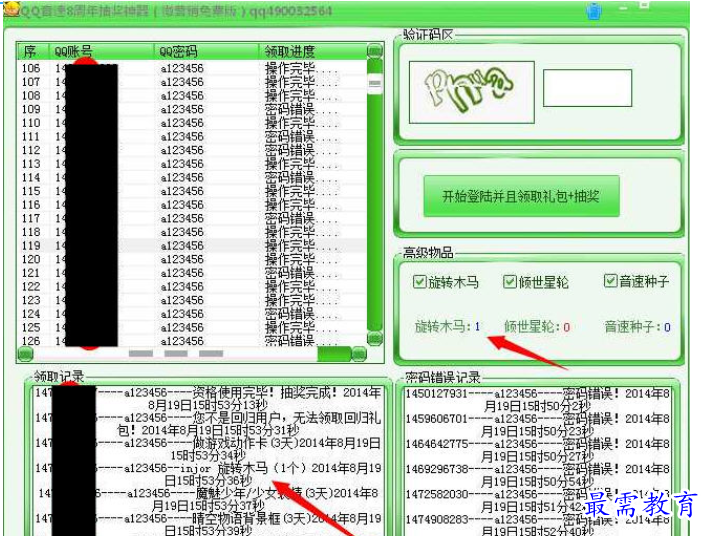706x536 pixels.
Task: Select account row 112
Action: (192, 150)
